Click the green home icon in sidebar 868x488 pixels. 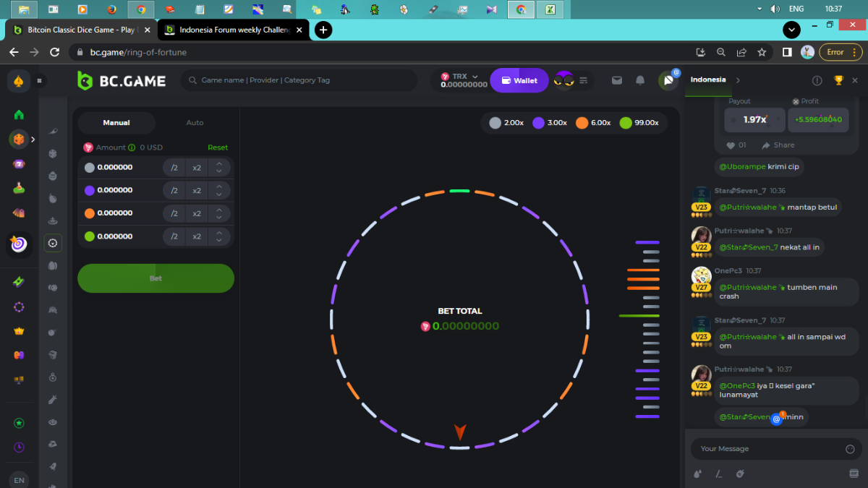19,114
